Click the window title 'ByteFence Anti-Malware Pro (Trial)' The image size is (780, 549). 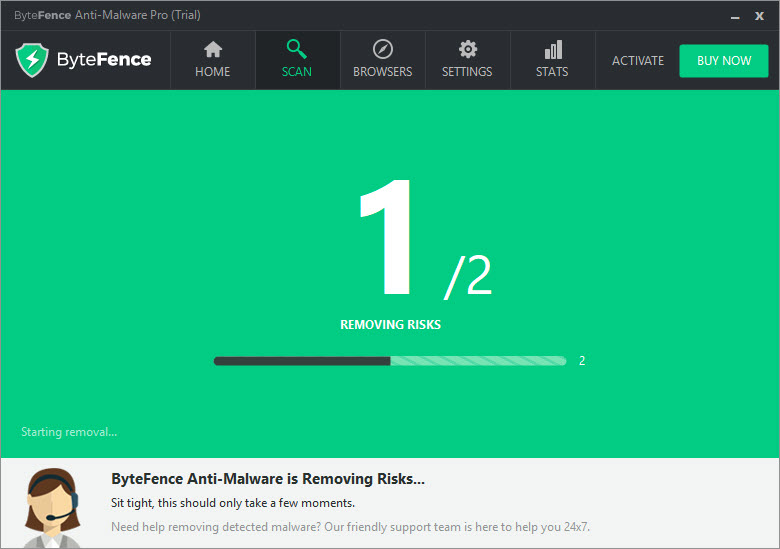coord(107,15)
